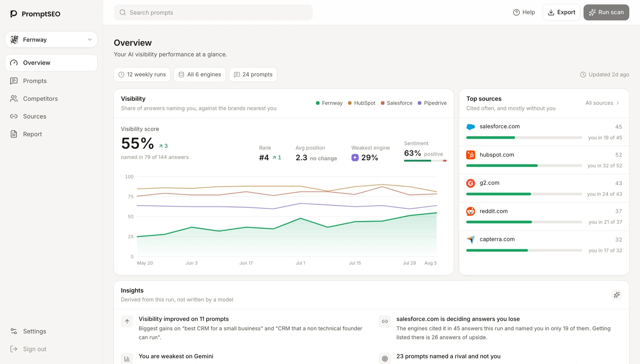
Task: Click the sentiment 63% positive bar
Action: 425,161
